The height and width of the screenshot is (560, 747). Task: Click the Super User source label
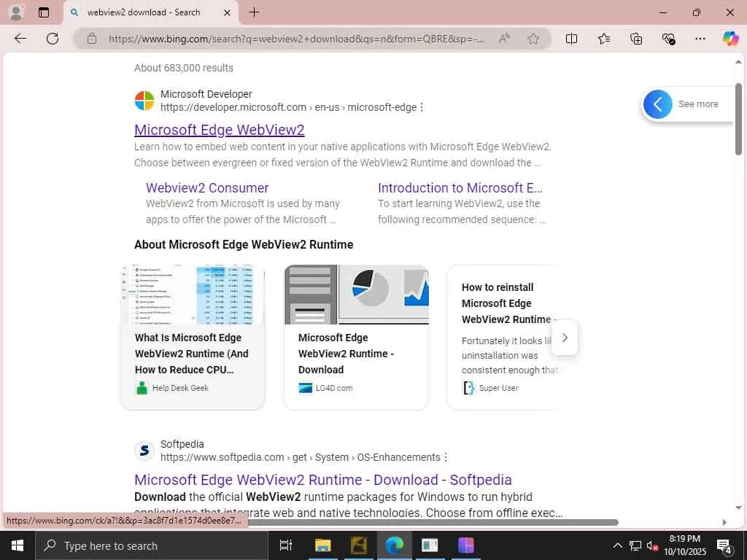[498, 388]
